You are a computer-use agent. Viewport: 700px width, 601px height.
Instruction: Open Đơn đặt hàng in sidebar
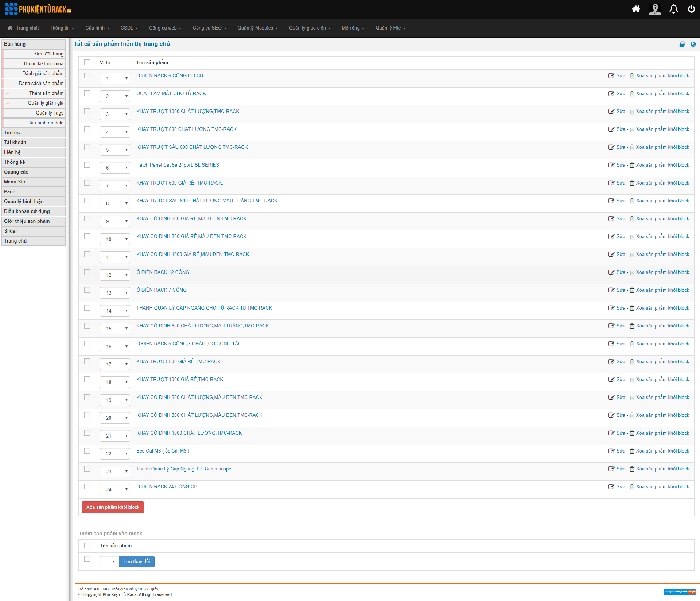pos(49,54)
